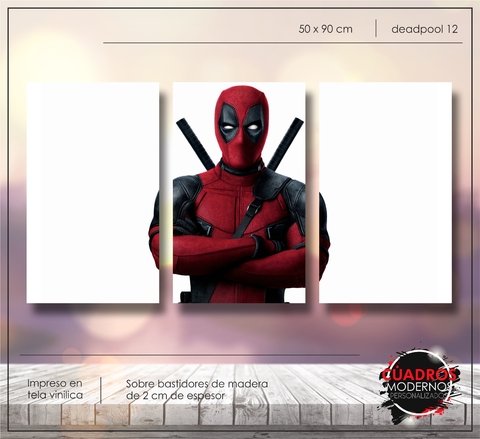Select the center Deadpool canvas panel
The height and width of the screenshot is (439, 480).
[239, 193]
